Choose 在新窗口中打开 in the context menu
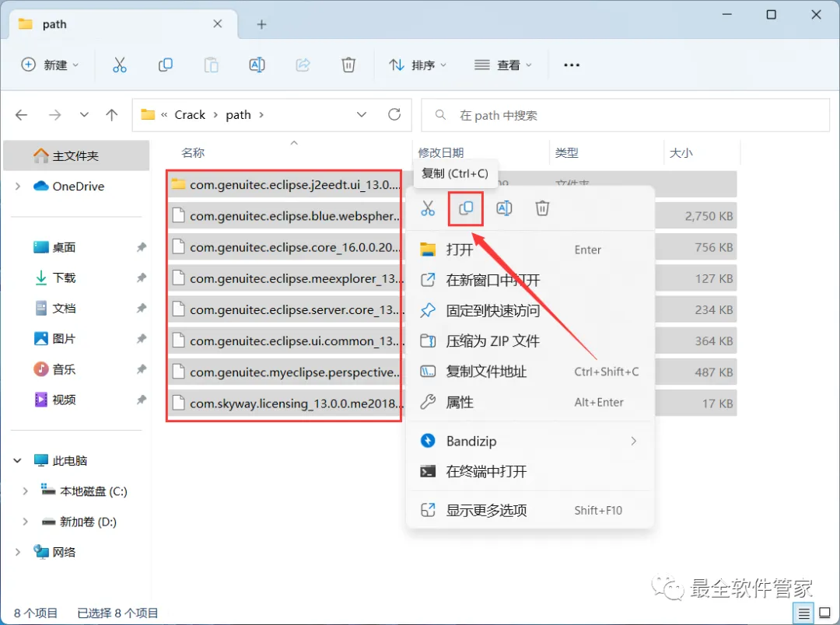 coord(530,280)
